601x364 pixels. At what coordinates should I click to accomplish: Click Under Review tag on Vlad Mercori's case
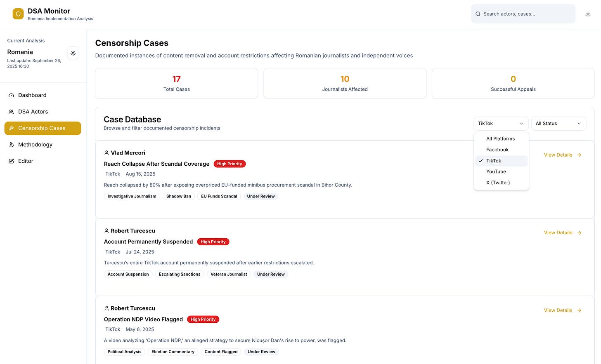[x=261, y=197]
